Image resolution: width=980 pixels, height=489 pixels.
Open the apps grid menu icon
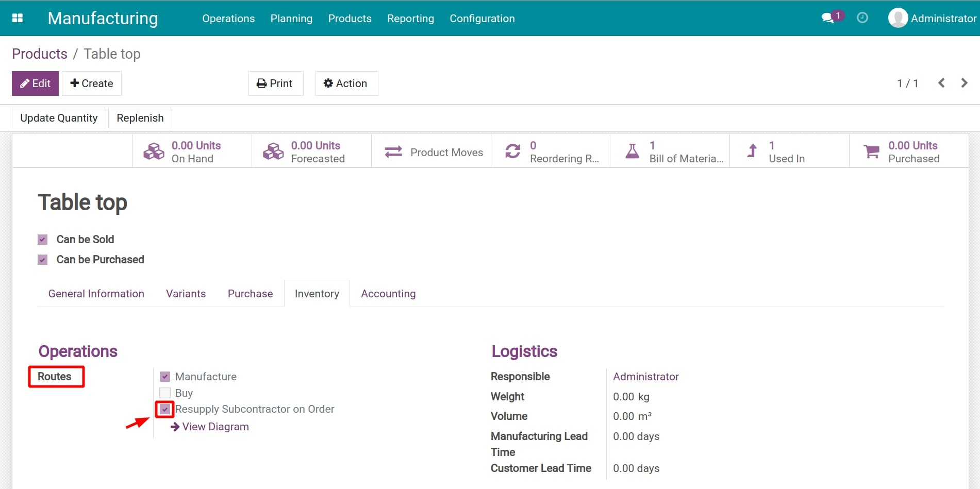pos(18,18)
